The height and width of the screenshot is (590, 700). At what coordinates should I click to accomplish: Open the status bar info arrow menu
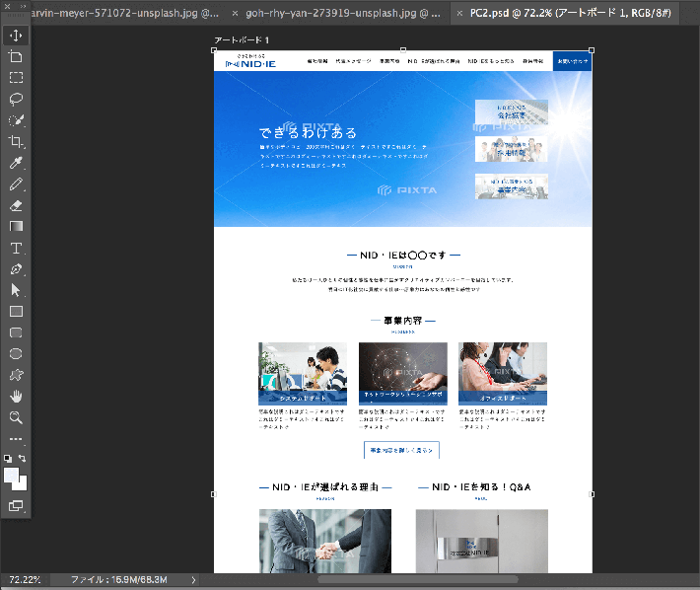[193, 580]
